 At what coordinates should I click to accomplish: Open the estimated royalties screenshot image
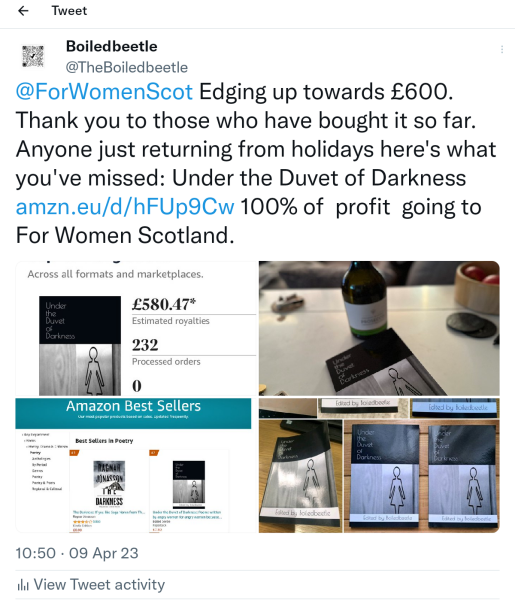(136, 328)
